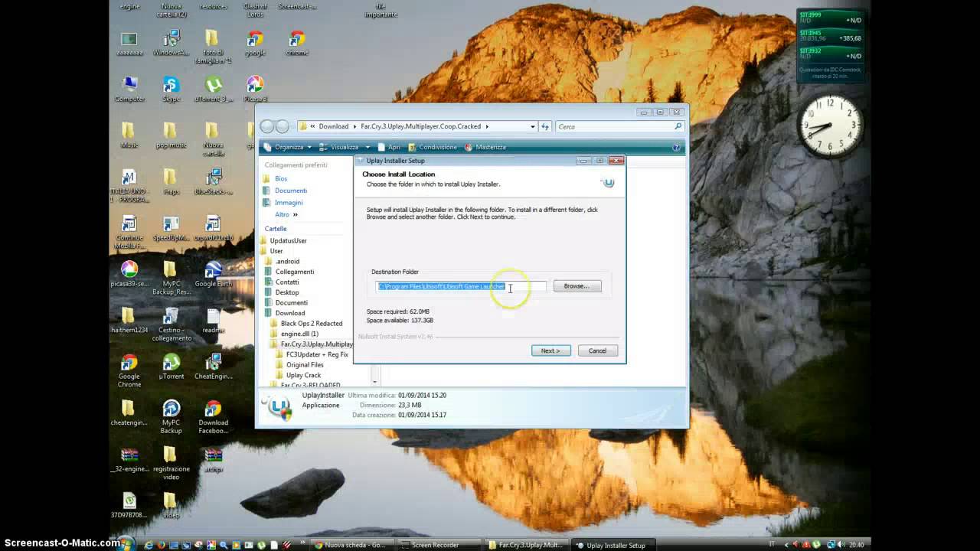
Task: Select Original Files folder in tree
Action: point(304,365)
